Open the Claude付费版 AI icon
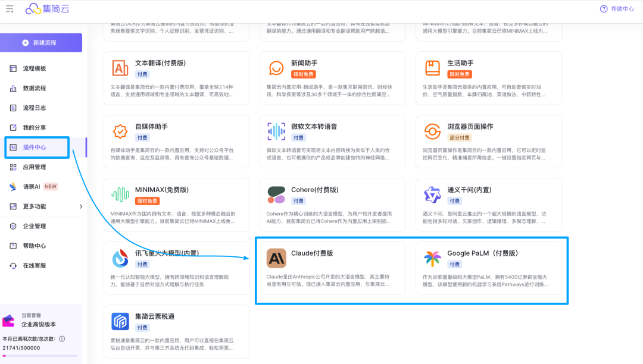Screen dimensions: 643x364 [x=276, y=258]
